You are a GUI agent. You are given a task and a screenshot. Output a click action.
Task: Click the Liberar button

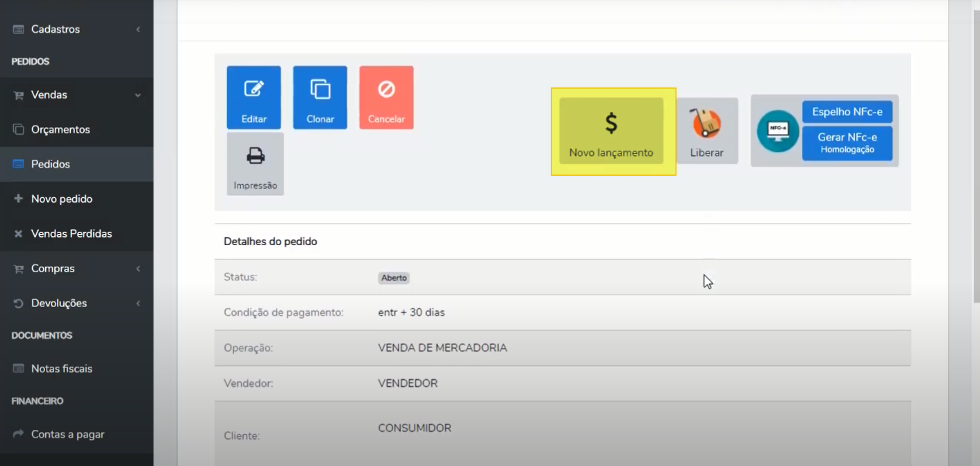pyautogui.click(x=707, y=131)
